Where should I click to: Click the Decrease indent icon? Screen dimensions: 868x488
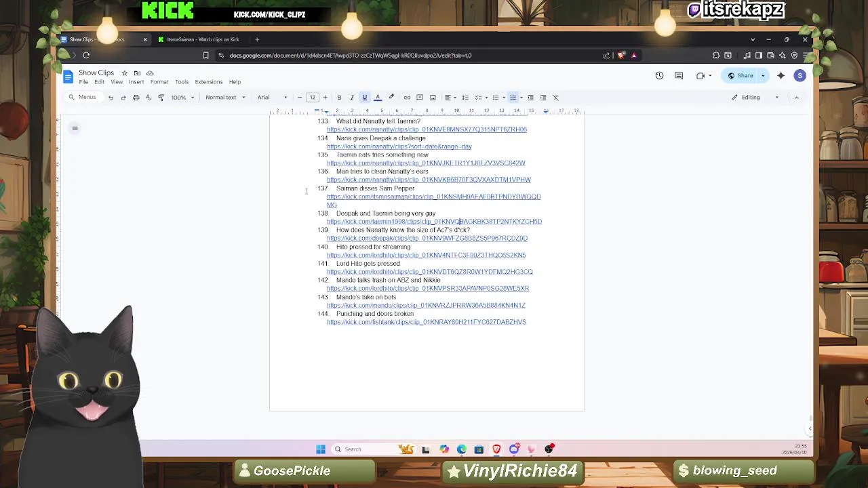[530, 98]
